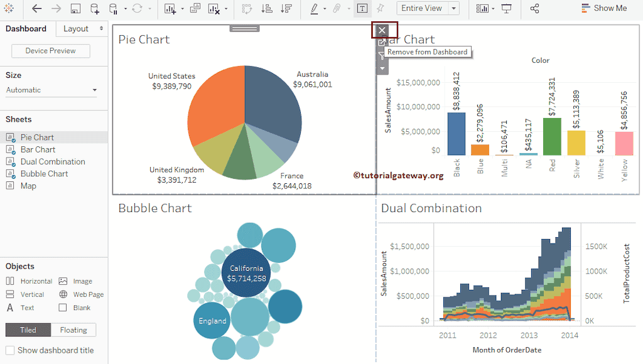Viewport: 643px width, 364px height.
Task: Start Presentation Mode via the screen icon
Action: click(507, 8)
